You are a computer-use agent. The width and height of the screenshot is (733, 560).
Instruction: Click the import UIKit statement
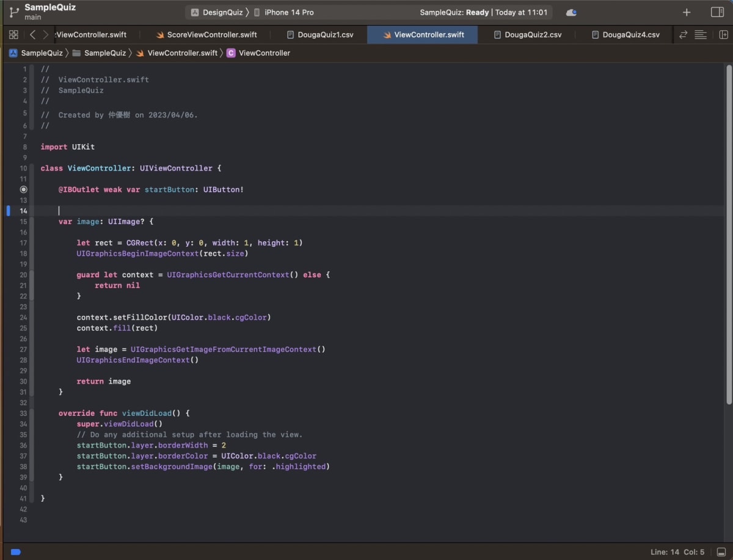(68, 147)
